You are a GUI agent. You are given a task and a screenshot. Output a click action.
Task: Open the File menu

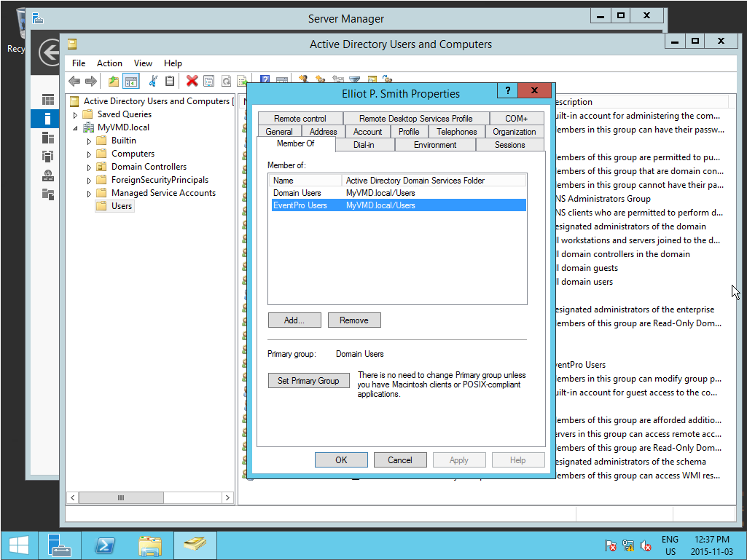(79, 63)
